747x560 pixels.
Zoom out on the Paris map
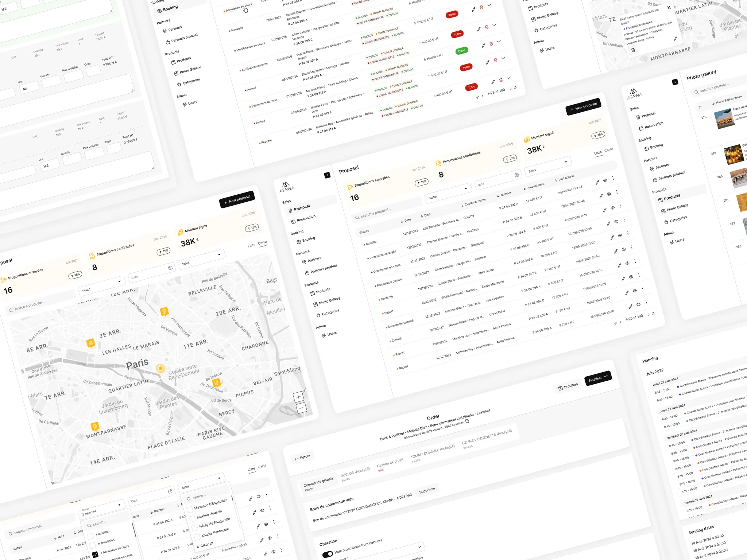[x=301, y=408]
